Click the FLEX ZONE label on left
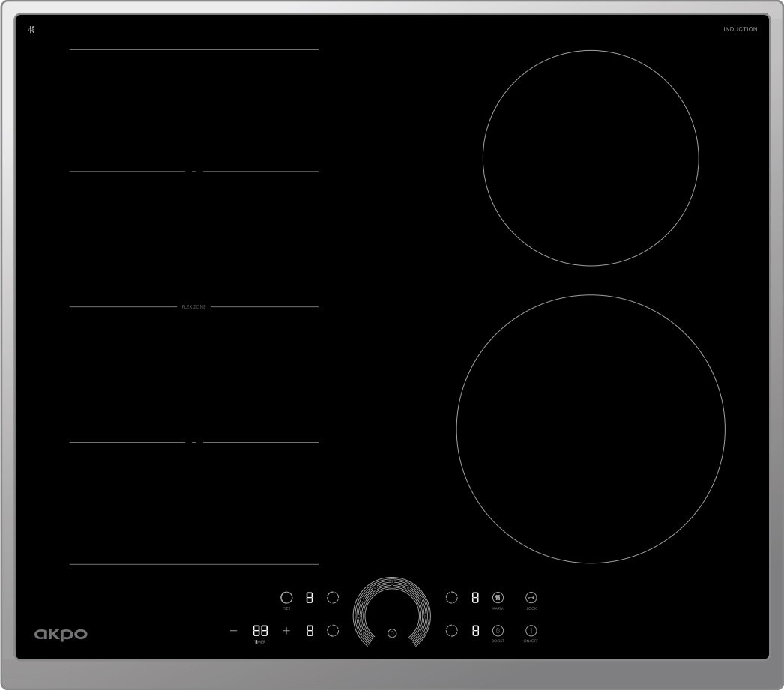 [193, 307]
